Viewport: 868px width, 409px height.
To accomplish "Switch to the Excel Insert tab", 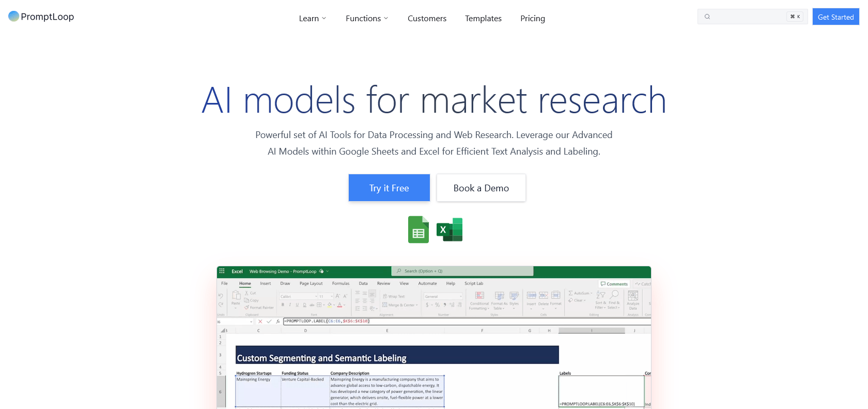I will [x=266, y=283].
